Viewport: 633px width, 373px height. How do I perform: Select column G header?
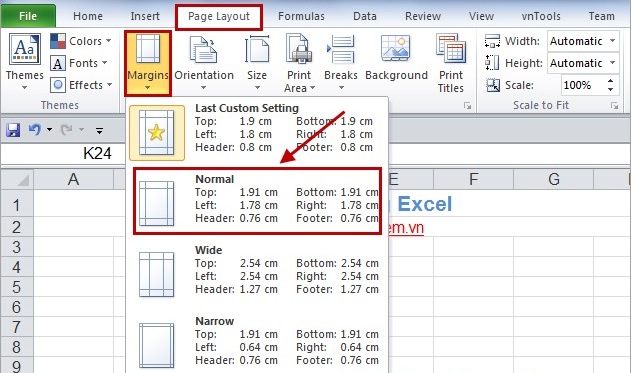553,179
